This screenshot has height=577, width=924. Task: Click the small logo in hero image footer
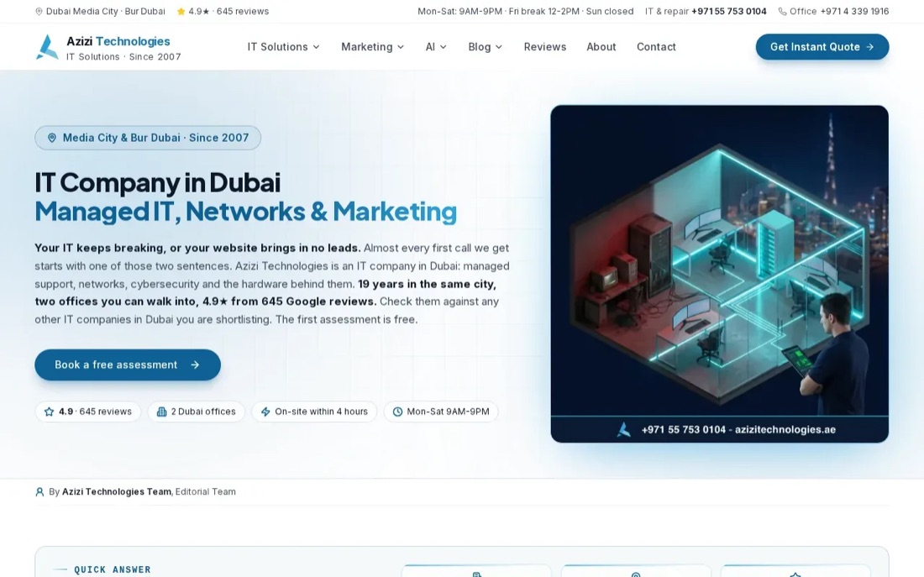623,430
